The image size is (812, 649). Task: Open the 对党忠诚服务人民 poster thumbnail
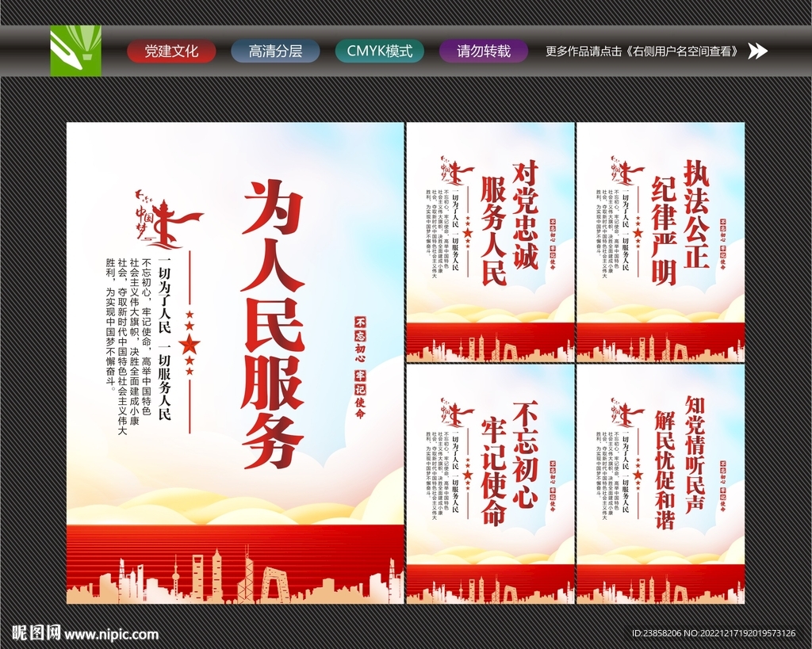pyautogui.click(x=488, y=242)
